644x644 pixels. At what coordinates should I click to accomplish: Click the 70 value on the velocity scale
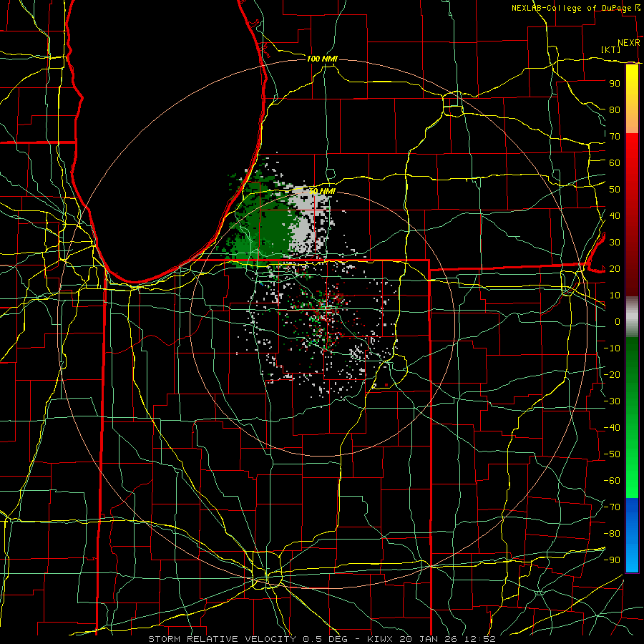tap(615, 137)
